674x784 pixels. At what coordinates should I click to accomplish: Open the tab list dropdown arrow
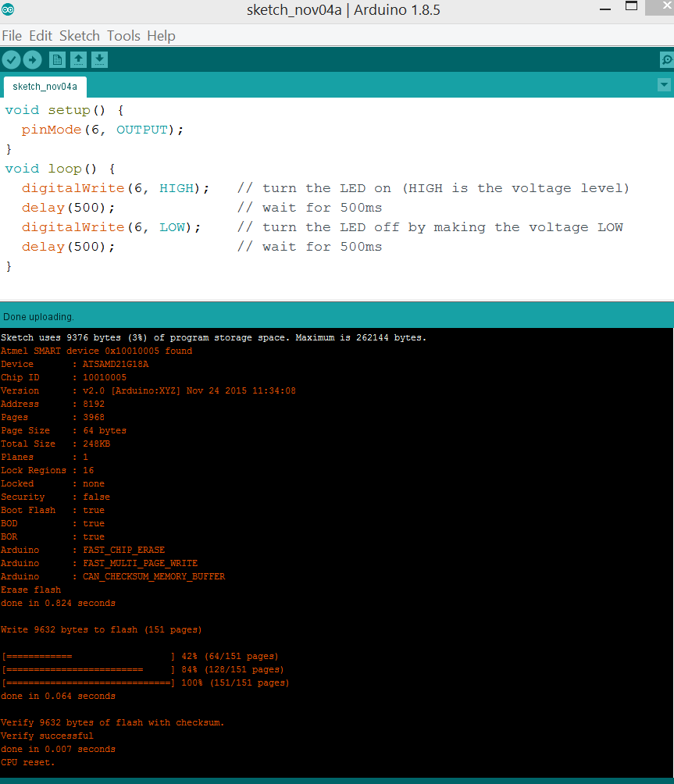pos(665,84)
